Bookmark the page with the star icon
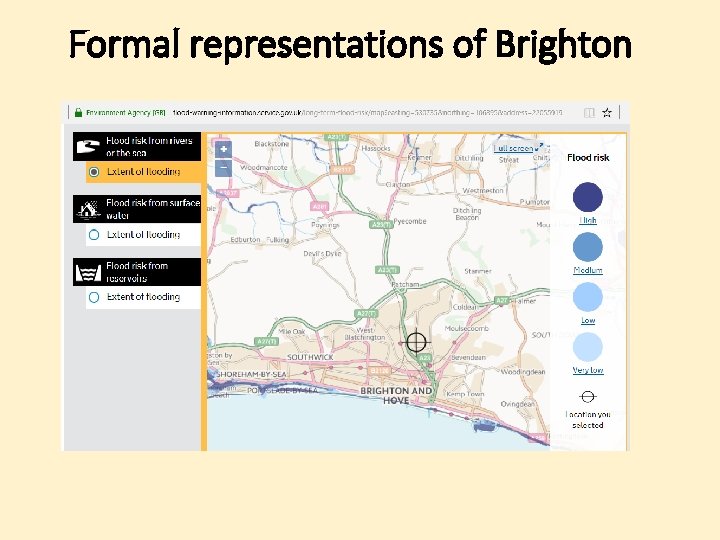This screenshot has height=540, width=720. 607,112
